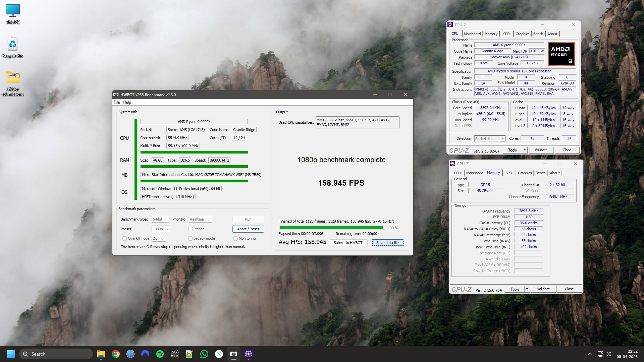Image resolution: width=644 pixels, height=362 pixels.
Task: Click the benchmark progress bar
Action: pyautogui.click(x=331, y=228)
